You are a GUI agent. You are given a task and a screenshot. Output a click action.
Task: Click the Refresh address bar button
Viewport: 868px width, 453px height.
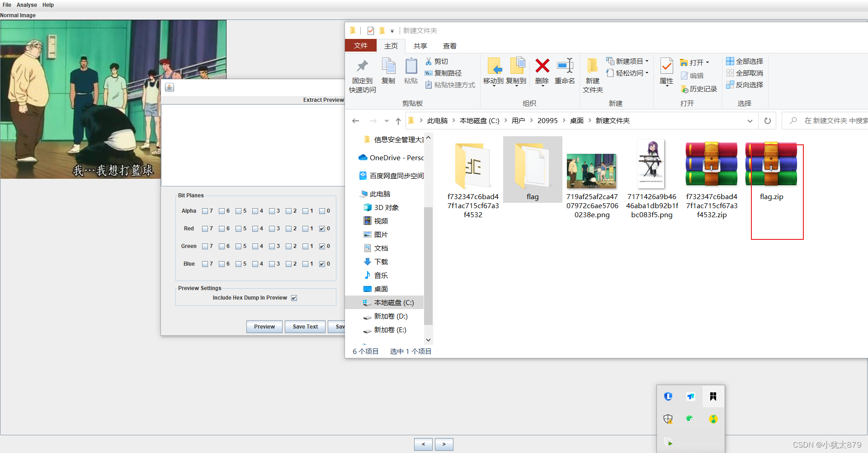tap(767, 121)
